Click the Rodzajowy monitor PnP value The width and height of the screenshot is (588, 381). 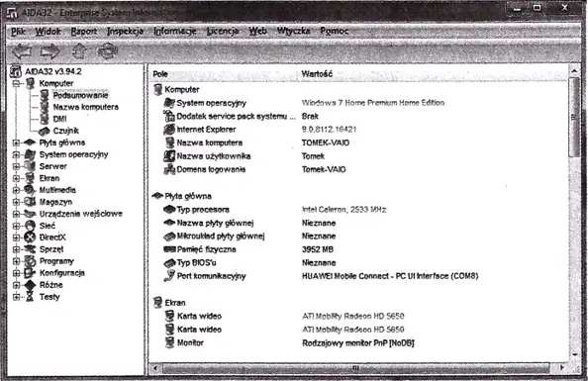tap(358, 342)
